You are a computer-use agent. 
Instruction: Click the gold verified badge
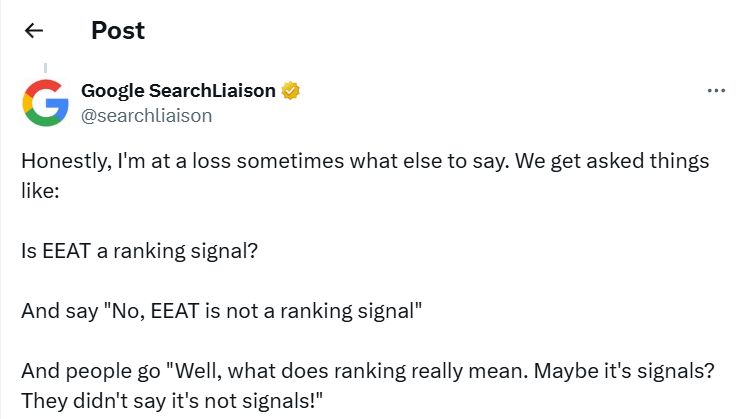coord(291,91)
